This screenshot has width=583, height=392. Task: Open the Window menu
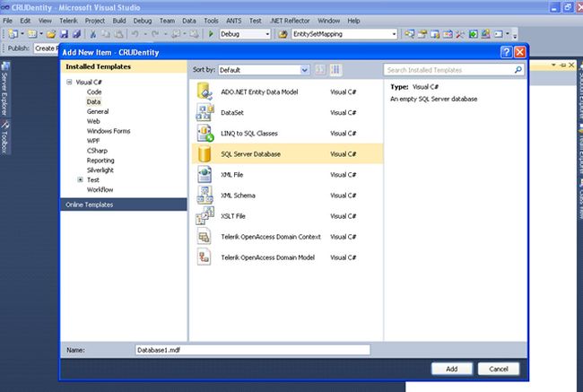(328, 21)
